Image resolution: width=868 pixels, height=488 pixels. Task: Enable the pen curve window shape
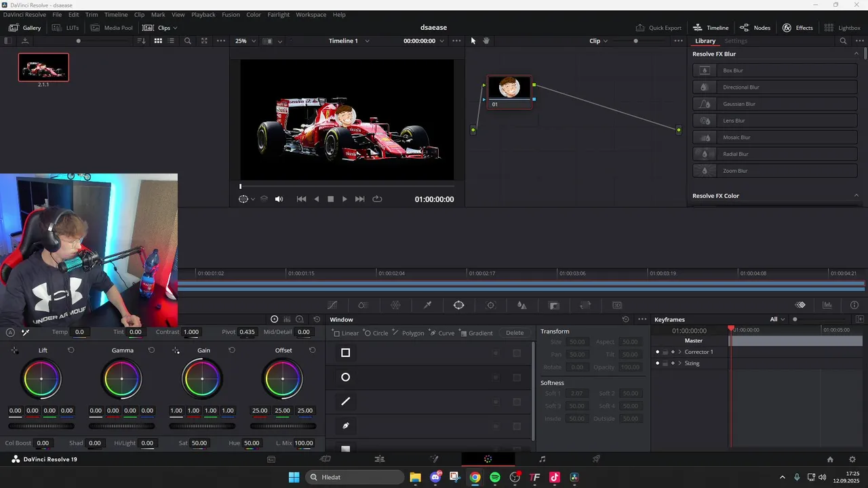[x=346, y=426]
